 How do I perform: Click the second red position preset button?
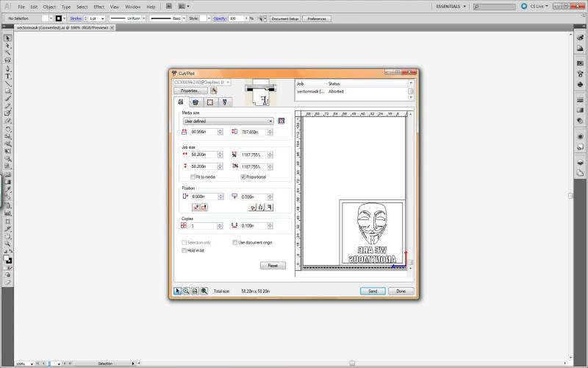[204, 208]
